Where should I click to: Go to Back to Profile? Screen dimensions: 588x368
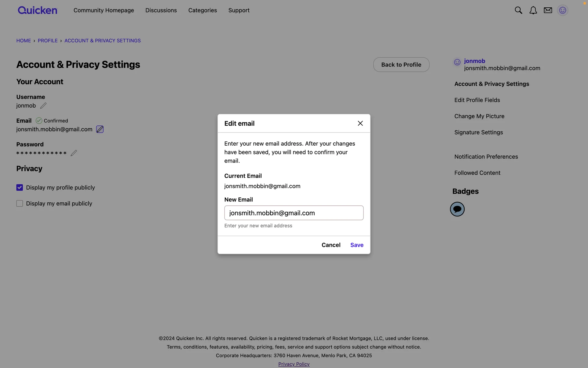click(401, 65)
